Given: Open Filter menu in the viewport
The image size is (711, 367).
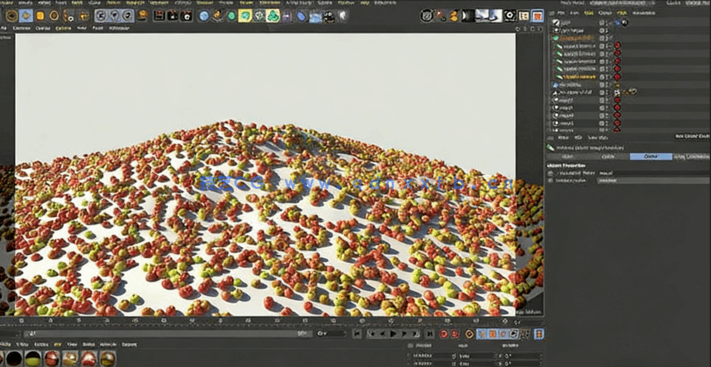Looking at the screenshot, I should [82, 28].
